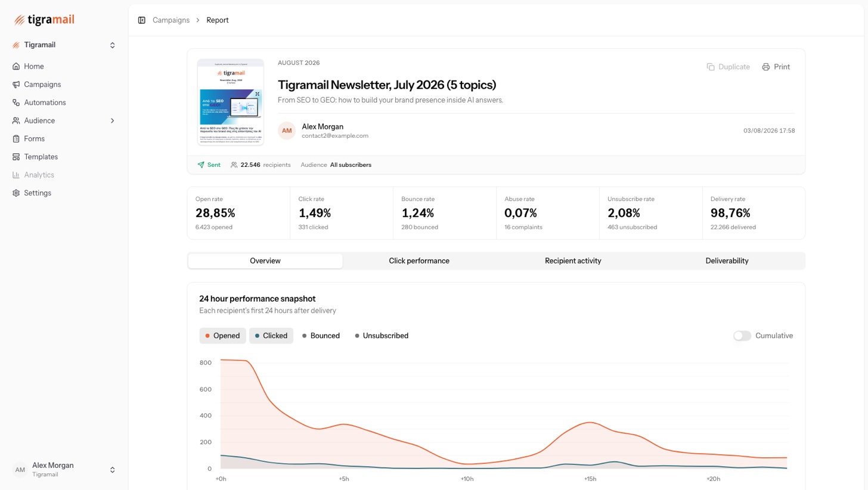Enable the Bounced series in the chart
Viewport: 868px width, 490px height.
tap(321, 336)
